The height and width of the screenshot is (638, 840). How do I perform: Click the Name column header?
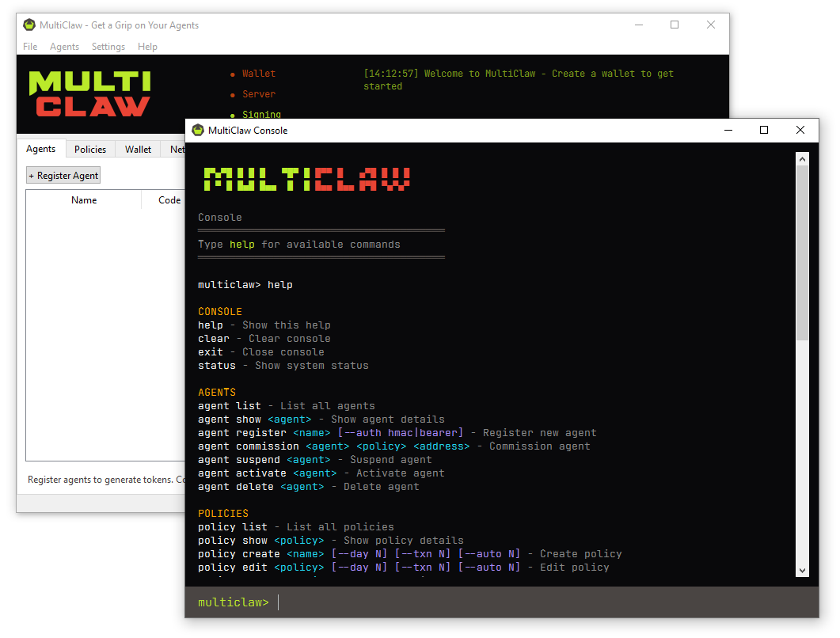[x=83, y=199]
